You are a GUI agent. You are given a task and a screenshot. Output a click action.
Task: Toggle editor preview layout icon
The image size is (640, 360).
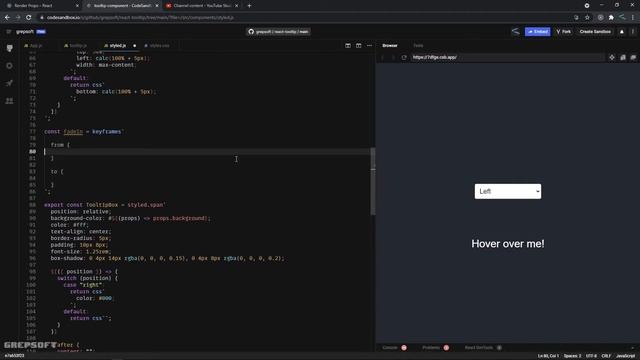tap(348, 46)
